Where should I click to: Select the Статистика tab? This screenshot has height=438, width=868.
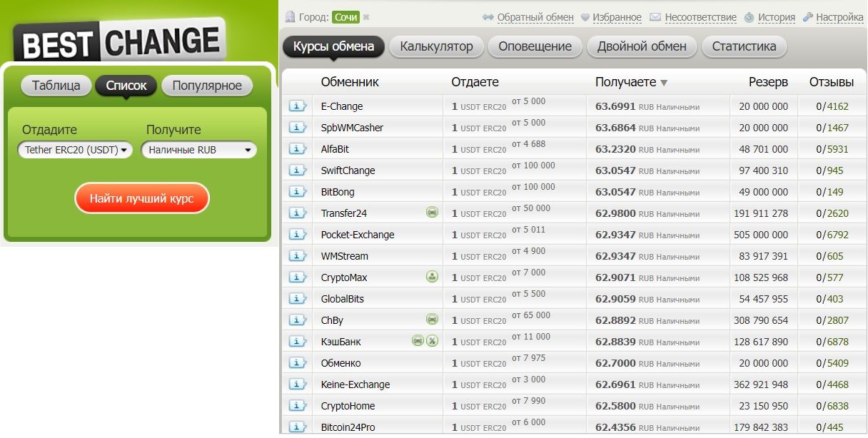(x=744, y=47)
